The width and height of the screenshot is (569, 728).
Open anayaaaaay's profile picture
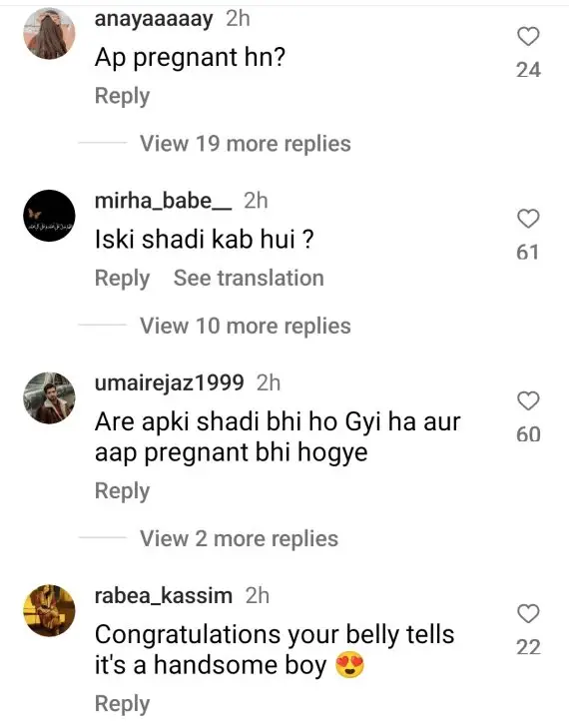[49, 33]
